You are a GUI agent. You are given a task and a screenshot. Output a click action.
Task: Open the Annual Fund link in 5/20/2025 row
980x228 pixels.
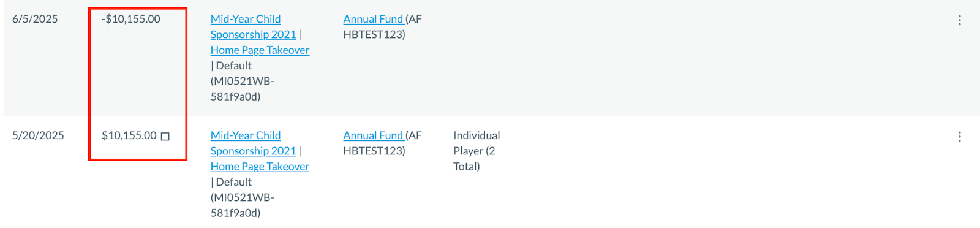pos(373,135)
